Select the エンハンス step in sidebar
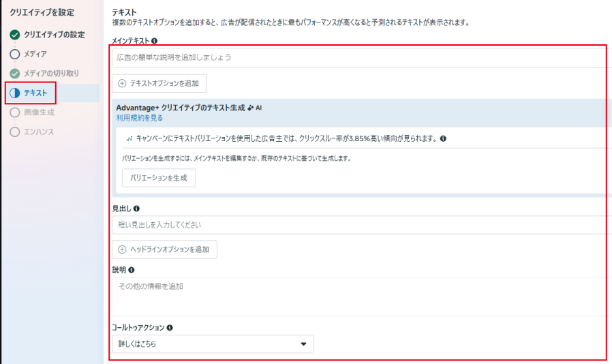This screenshot has height=364, width=612. (38, 132)
